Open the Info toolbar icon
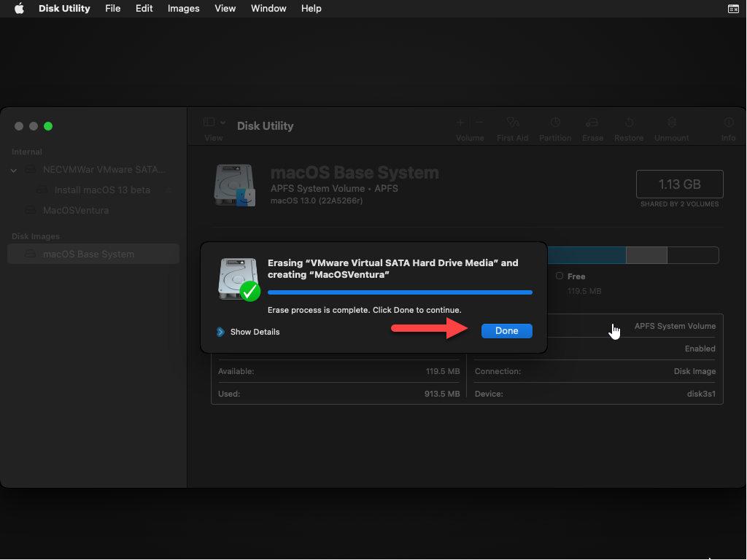The width and height of the screenshot is (747, 560). (728, 123)
